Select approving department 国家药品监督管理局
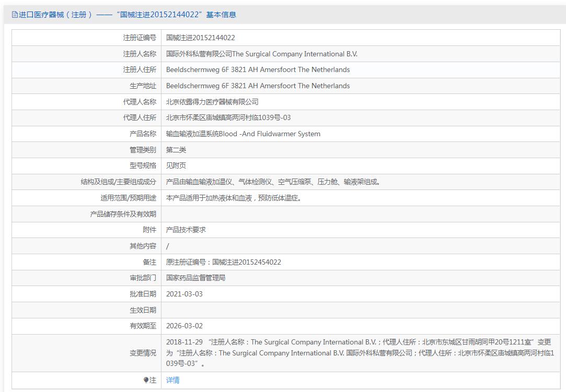Viewport: 566px width, 392px height. coord(195,278)
